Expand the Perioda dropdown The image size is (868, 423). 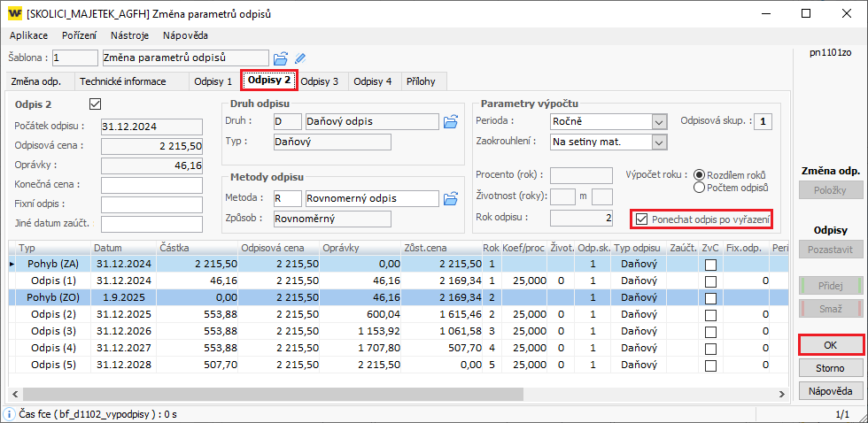[658, 121]
